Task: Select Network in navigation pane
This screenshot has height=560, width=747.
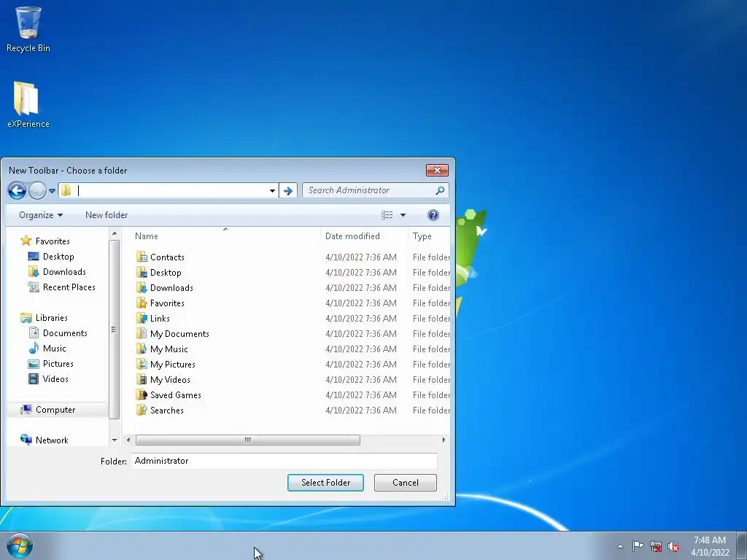Action: tap(44, 440)
